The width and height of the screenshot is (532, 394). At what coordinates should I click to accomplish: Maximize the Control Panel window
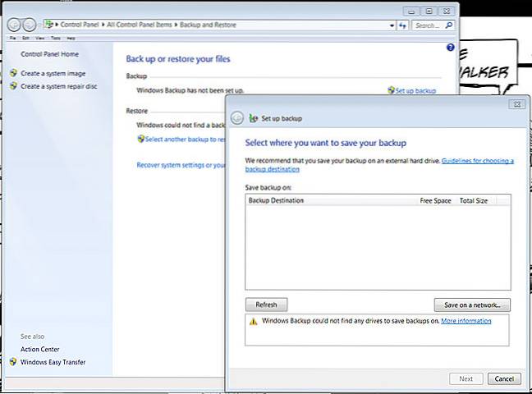pos(429,11)
